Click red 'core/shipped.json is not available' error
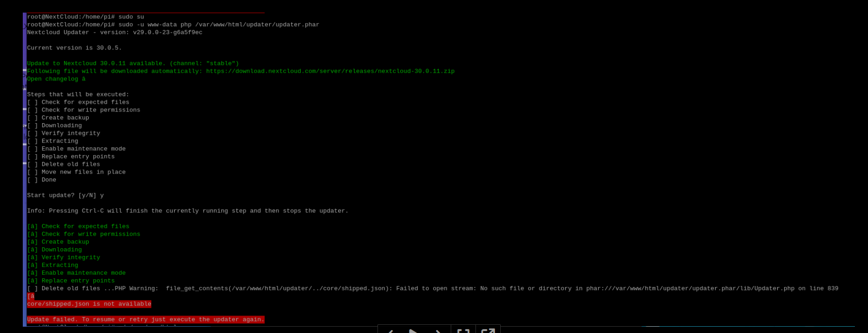 [x=89, y=304]
